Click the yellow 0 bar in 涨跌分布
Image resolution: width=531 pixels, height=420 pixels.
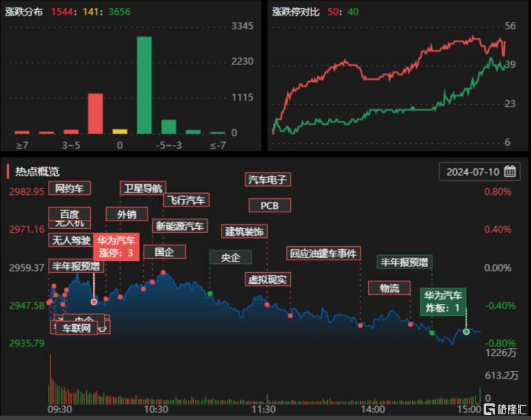(x=120, y=132)
